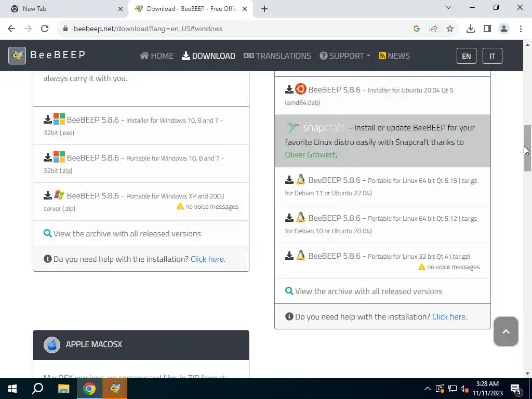Download Portable for Windows XP and 2003
This screenshot has width=532, height=399.
pos(141,202)
